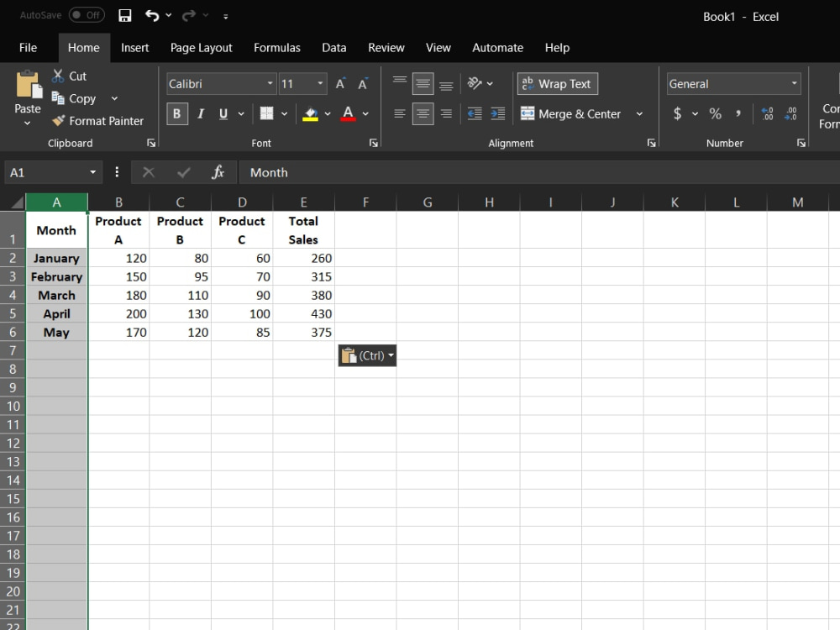Open Paste Options (Ctrl) dropdown
The image size is (840, 630).
click(368, 355)
